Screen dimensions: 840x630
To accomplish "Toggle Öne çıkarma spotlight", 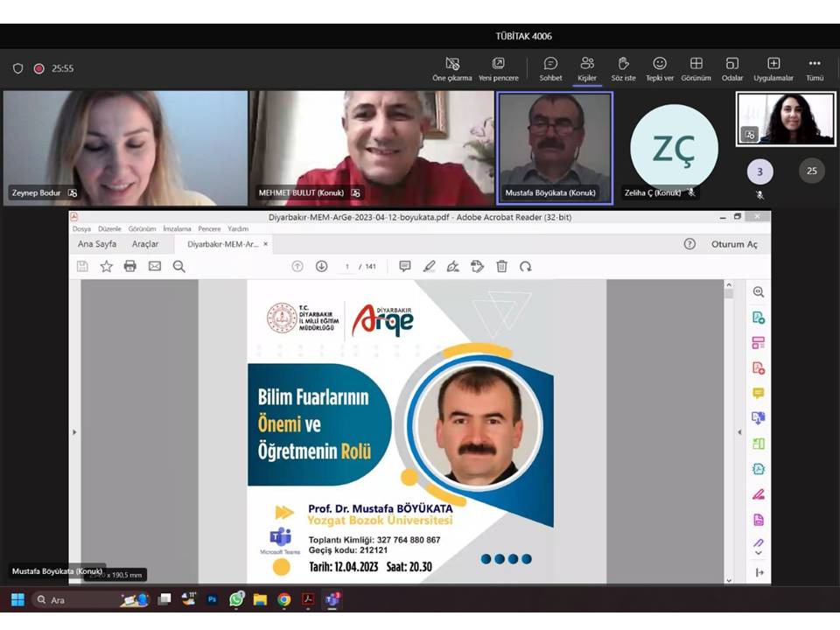I will coord(452,68).
